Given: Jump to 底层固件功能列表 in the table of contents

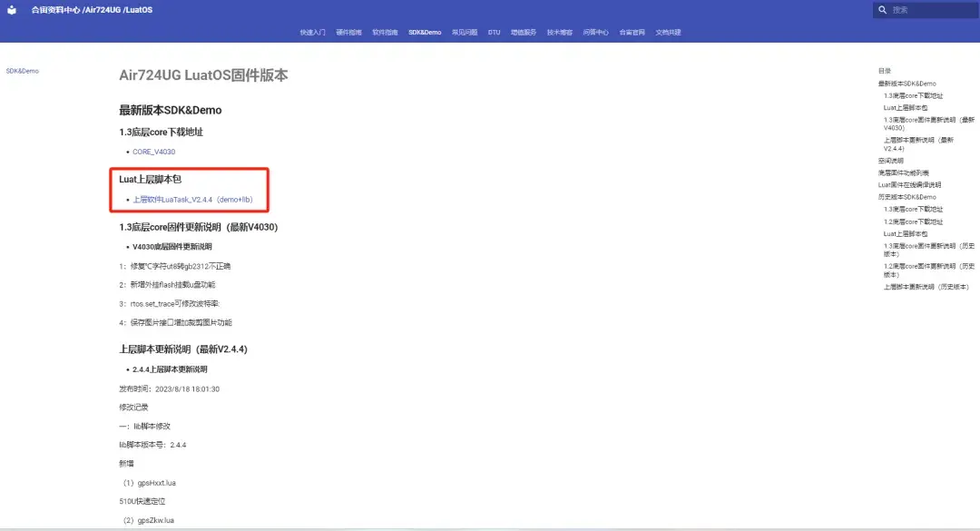Looking at the screenshot, I should [903, 172].
